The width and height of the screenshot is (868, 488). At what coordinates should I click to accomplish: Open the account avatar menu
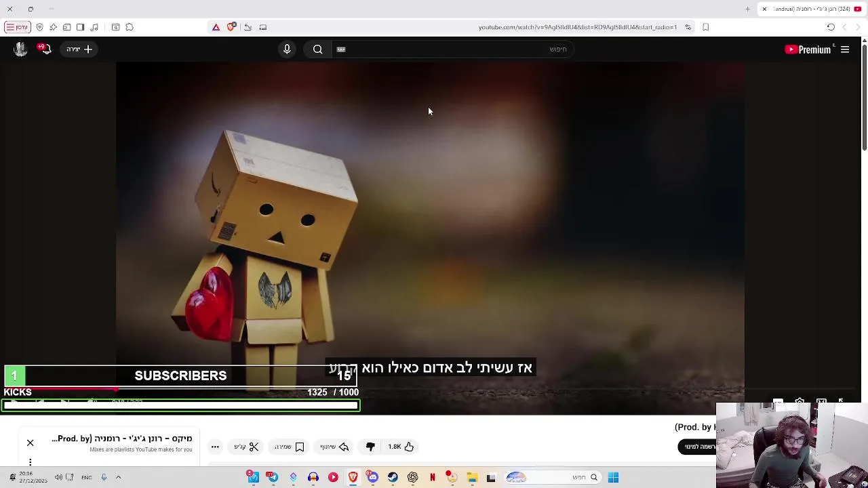(20, 49)
